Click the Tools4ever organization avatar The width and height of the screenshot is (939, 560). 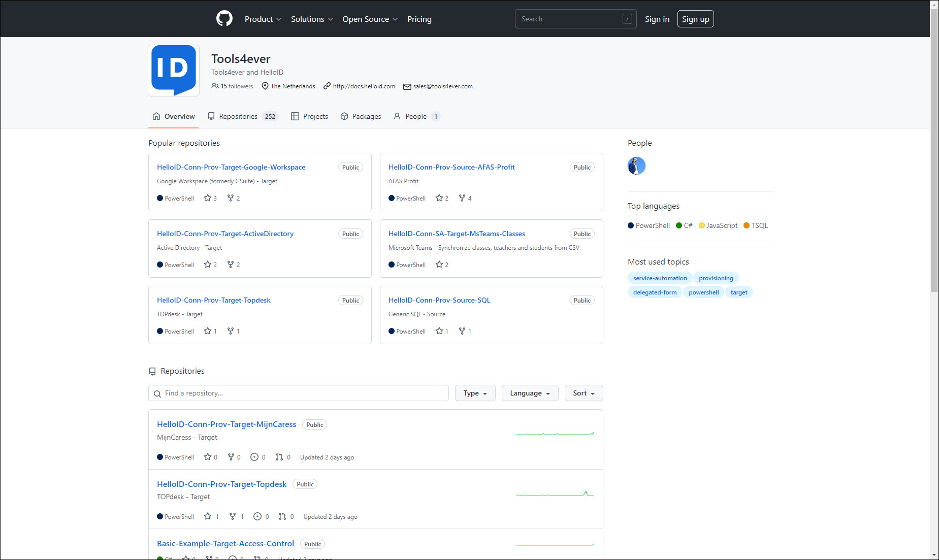(x=174, y=71)
